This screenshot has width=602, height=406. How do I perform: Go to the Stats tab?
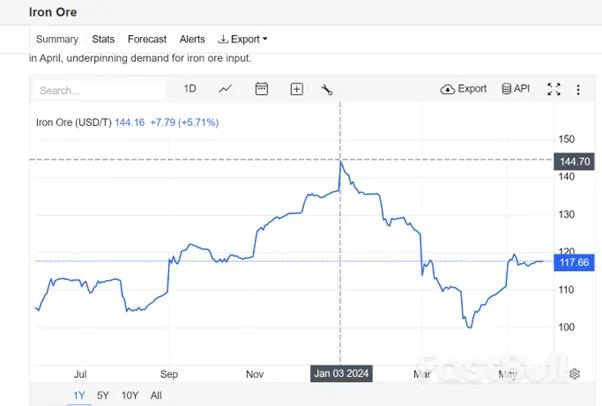coord(103,39)
